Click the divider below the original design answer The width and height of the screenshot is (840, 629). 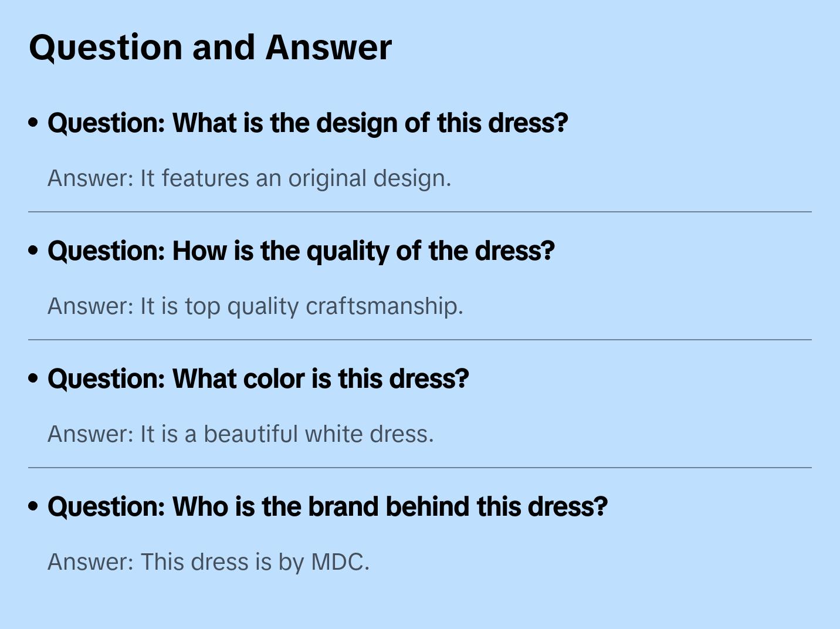click(420, 212)
